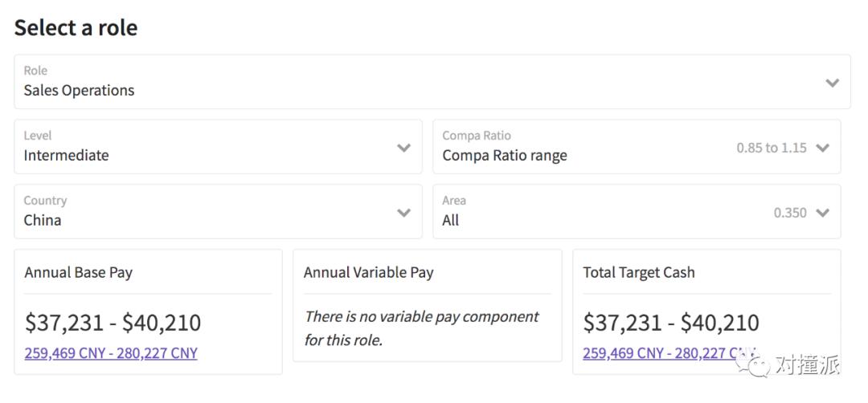Click the Level dropdown chevron arrow

click(404, 148)
